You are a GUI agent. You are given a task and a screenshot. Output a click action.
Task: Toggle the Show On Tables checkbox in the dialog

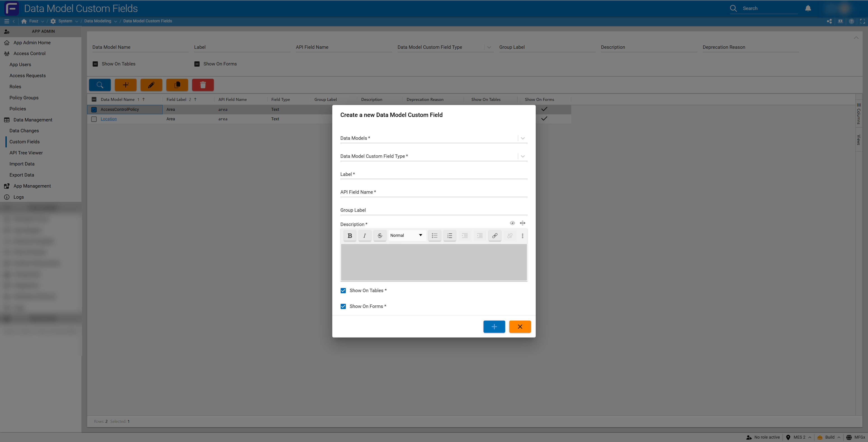(343, 290)
